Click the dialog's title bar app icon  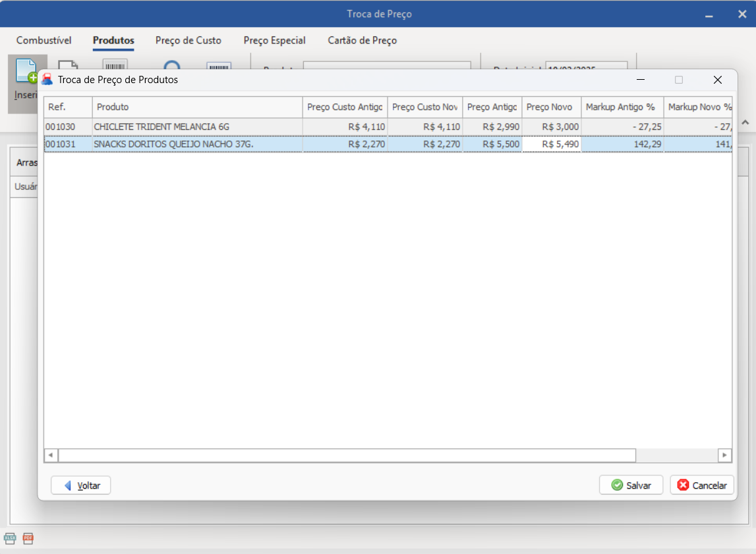pos(47,80)
